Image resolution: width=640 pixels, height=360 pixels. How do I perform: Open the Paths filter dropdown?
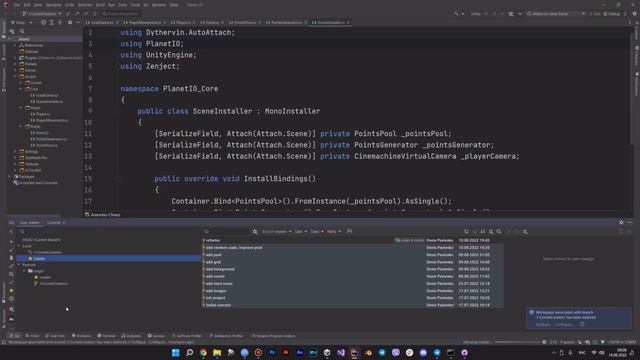[333, 231]
